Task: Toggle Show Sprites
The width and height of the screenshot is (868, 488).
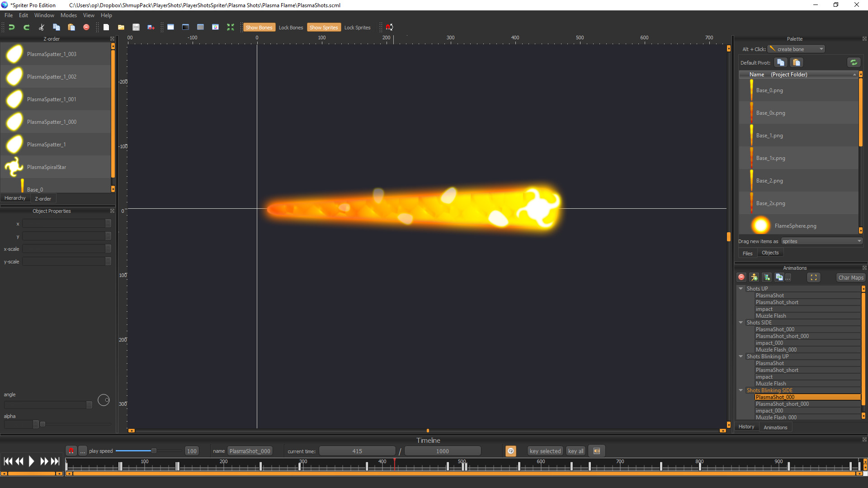Action: [324, 27]
